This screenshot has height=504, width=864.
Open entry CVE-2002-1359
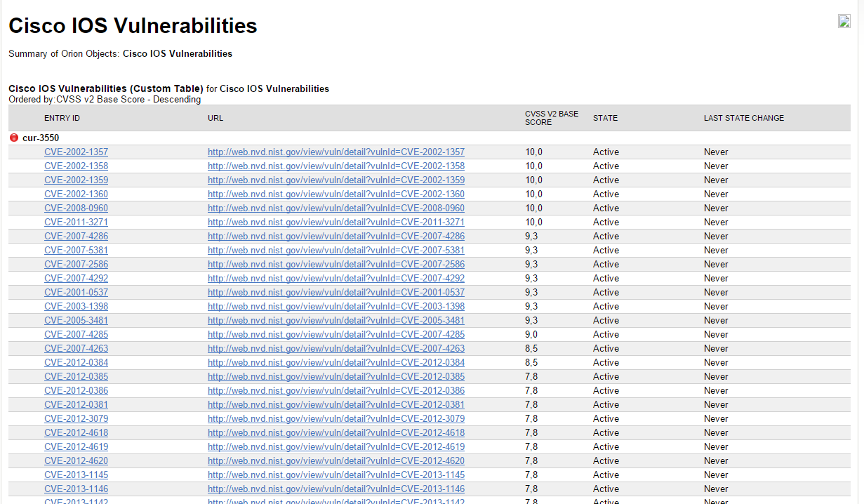76,180
